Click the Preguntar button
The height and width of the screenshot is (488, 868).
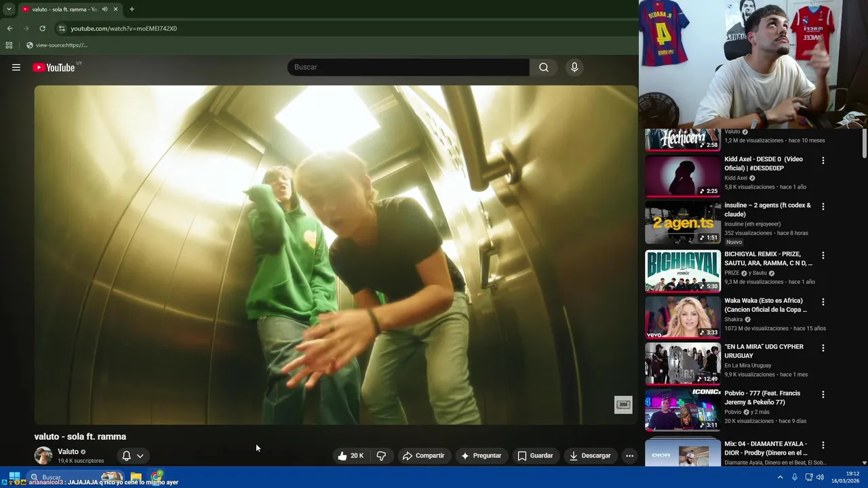click(481, 455)
